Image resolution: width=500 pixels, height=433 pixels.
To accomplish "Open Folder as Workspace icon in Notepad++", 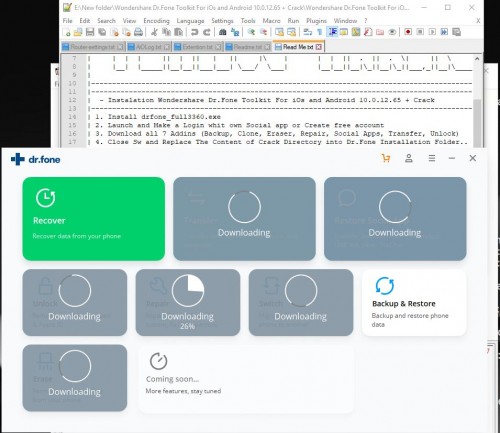I will pyautogui.click(x=380, y=32).
